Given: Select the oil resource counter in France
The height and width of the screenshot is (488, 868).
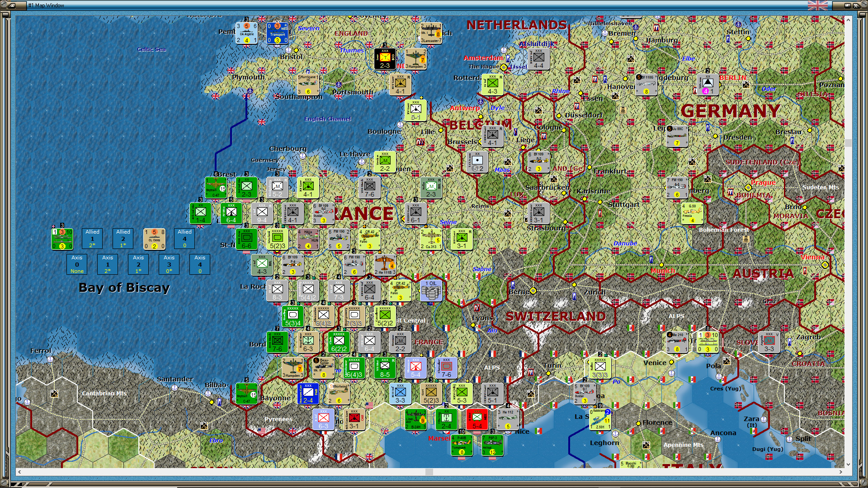Looking at the screenshot, I should coord(431,290).
